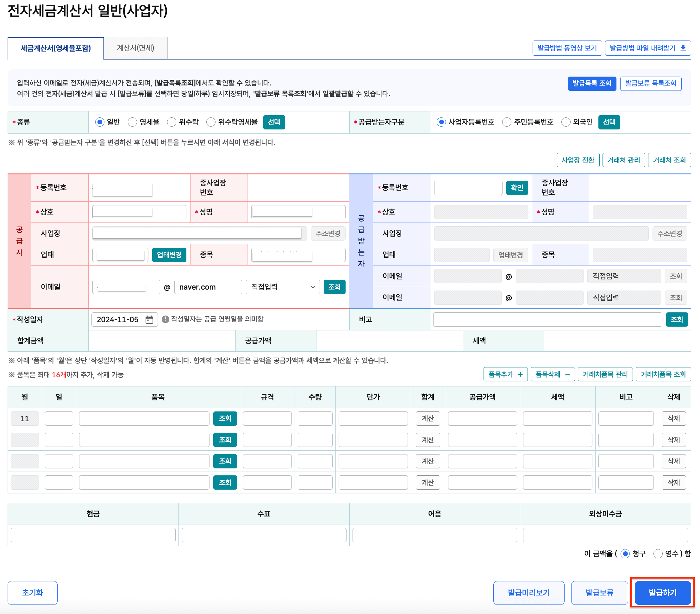700x614 pixels.
Task: Click 선택 after the 종류 options
Action: point(275,122)
